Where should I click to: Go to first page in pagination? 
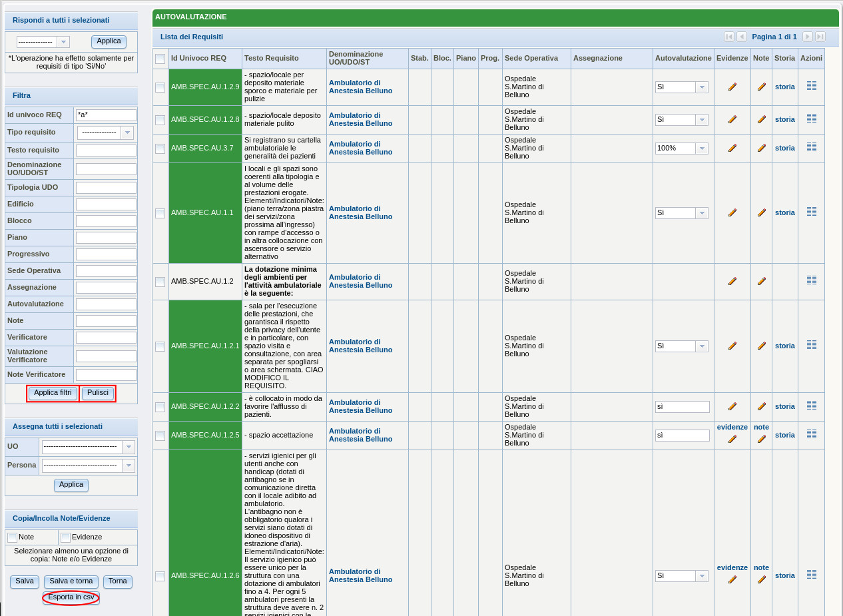click(x=728, y=37)
